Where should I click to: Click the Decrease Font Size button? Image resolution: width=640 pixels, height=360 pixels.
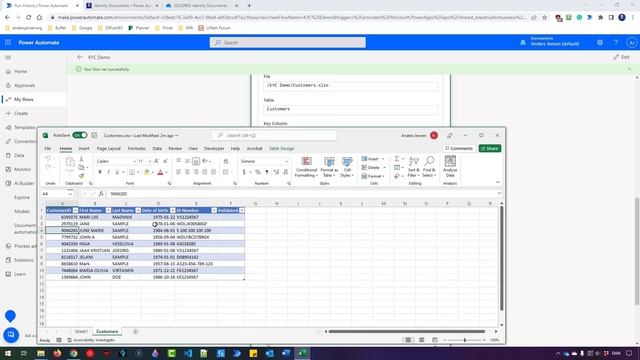point(165,161)
